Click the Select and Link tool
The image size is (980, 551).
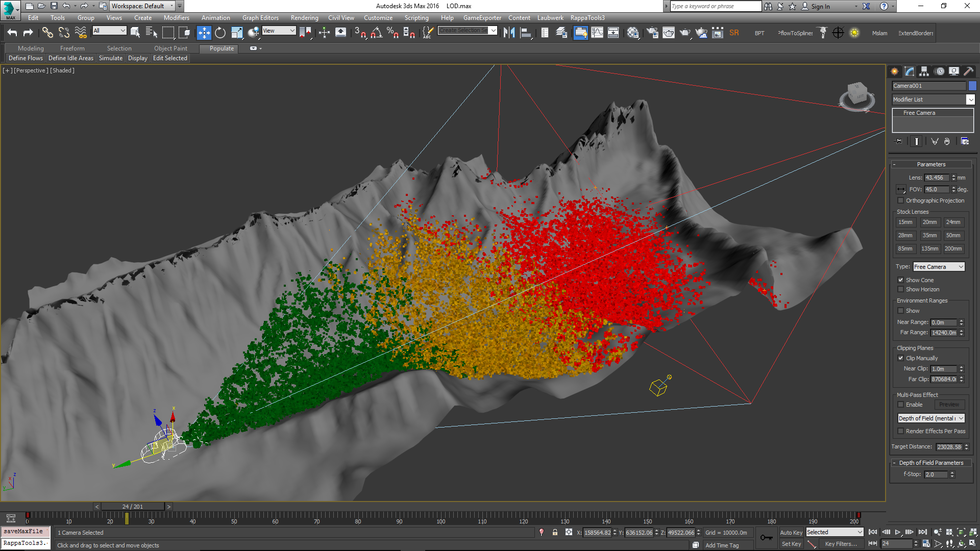coord(47,33)
